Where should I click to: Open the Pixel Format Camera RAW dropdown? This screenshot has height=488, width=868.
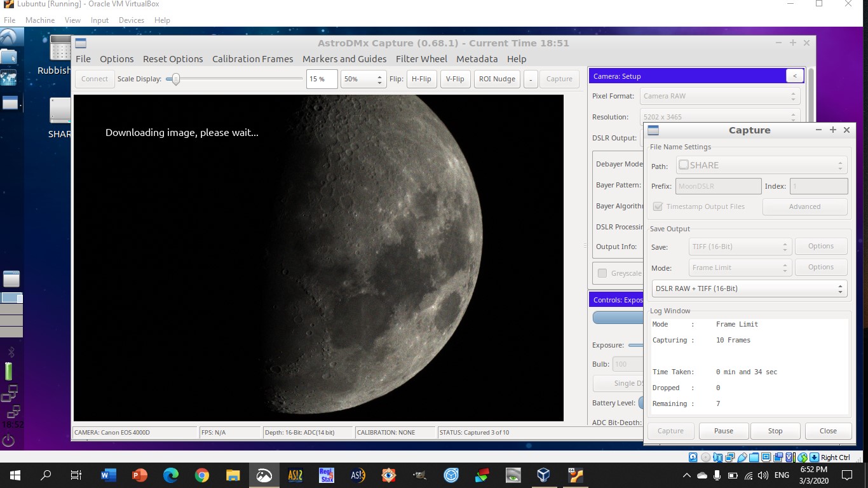(x=719, y=97)
